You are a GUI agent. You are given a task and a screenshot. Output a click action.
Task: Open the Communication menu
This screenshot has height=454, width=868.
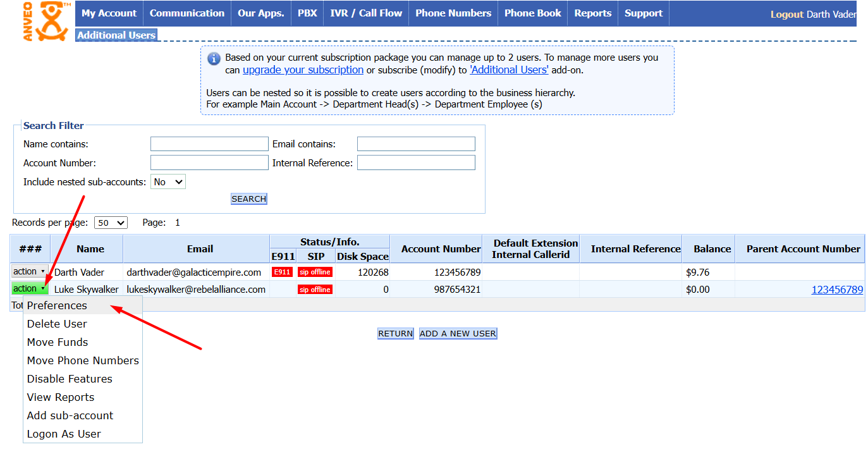pyautogui.click(x=187, y=13)
